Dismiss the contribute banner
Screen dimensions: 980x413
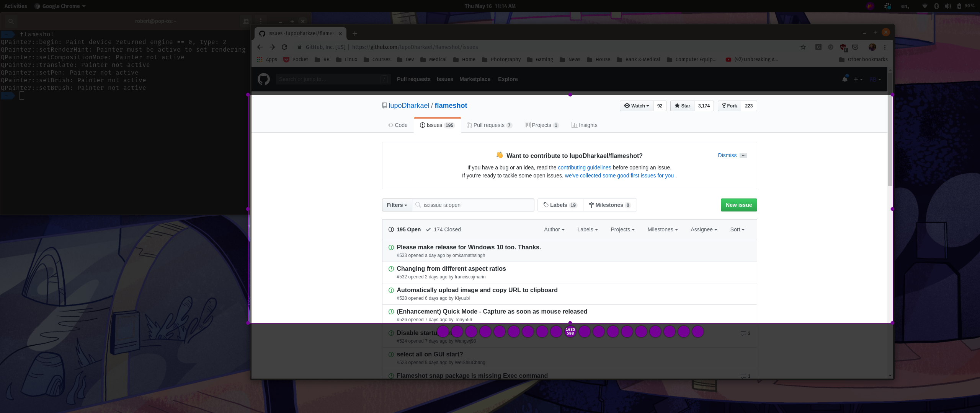(x=727, y=155)
